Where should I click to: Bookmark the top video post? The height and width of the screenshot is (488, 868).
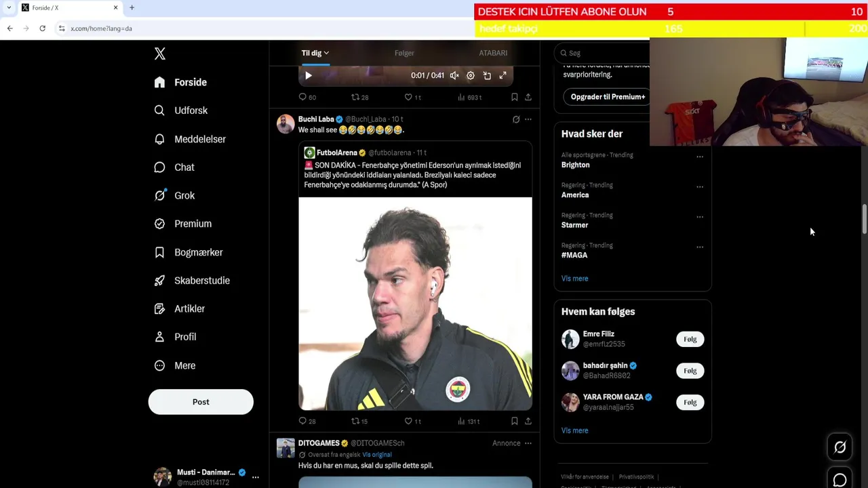pos(515,97)
